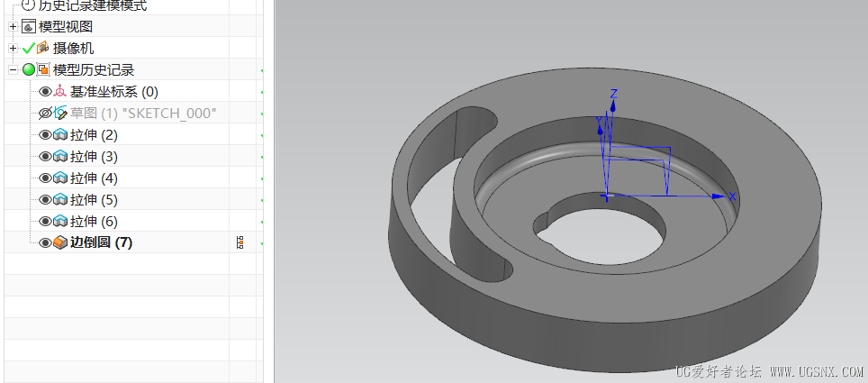Viewport: 868px width, 383px height.
Task: Click the extrude icon of 拉伸 (5)
Action: tap(60, 199)
